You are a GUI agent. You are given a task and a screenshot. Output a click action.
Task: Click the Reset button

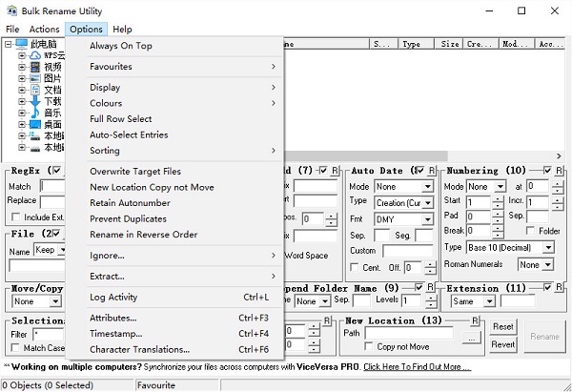tap(503, 326)
